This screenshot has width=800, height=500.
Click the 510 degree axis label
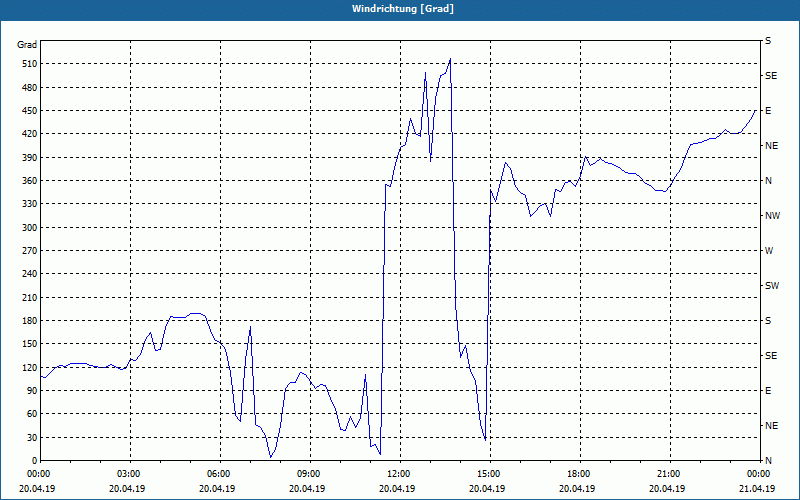click(x=29, y=64)
